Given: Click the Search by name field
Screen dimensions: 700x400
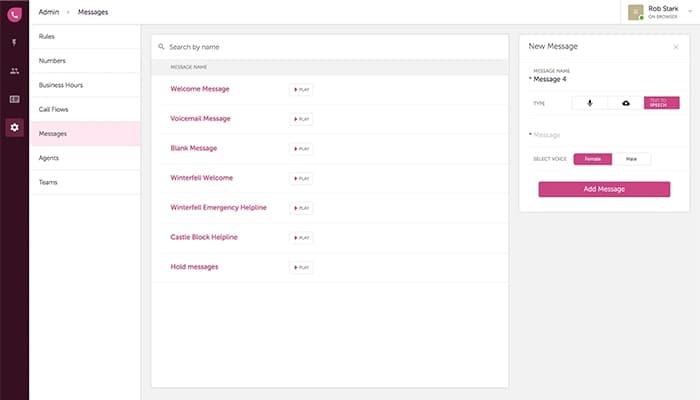Looking at the screenshot, I should coord(330,47).
